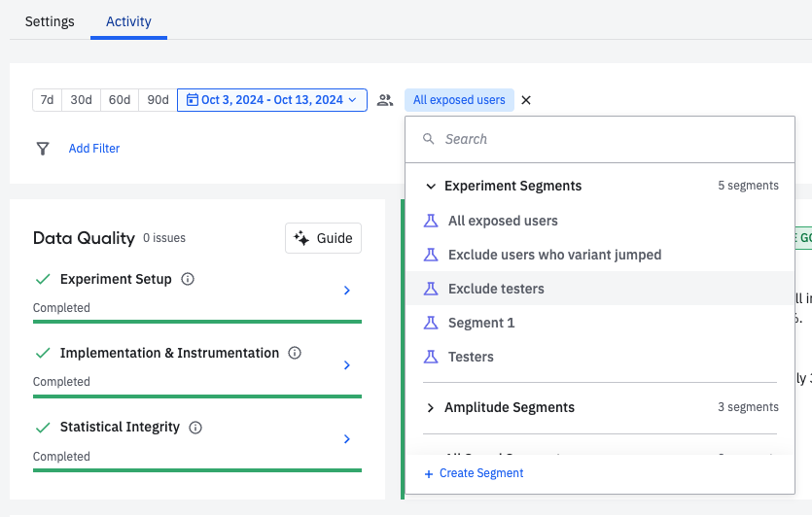Click the Add Filter link
Viewport: 812px width, 517px height.
pos(94,149)
